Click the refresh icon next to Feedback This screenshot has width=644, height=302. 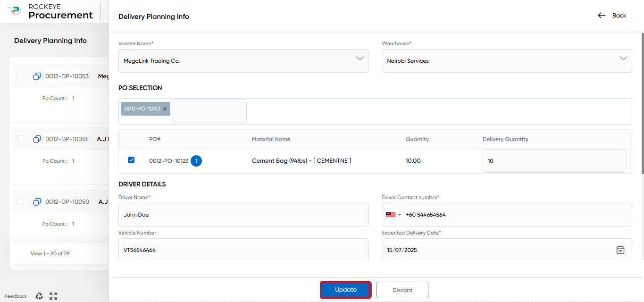click(x=39, y=296)
